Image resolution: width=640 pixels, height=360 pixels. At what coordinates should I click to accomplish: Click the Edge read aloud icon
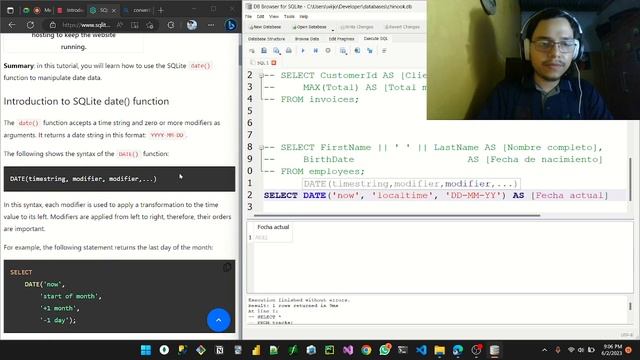point(120,25)
